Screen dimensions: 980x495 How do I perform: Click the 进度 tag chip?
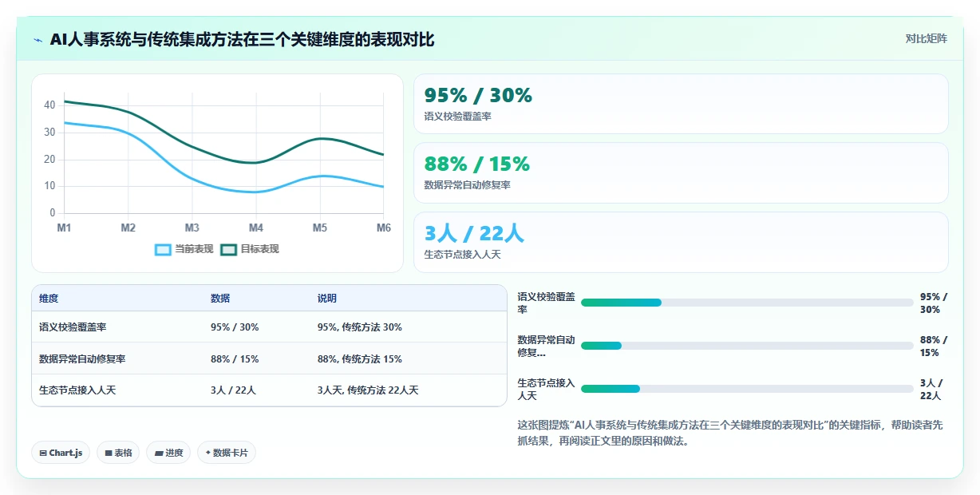click(x=168, y=453)
